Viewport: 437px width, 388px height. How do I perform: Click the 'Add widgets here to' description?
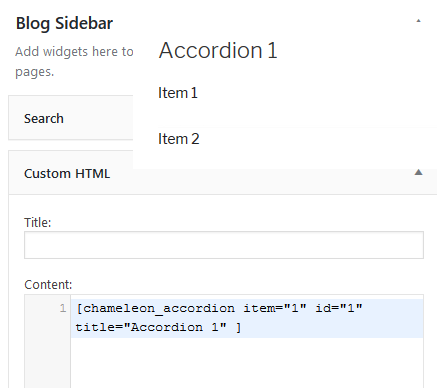[74, 52]
